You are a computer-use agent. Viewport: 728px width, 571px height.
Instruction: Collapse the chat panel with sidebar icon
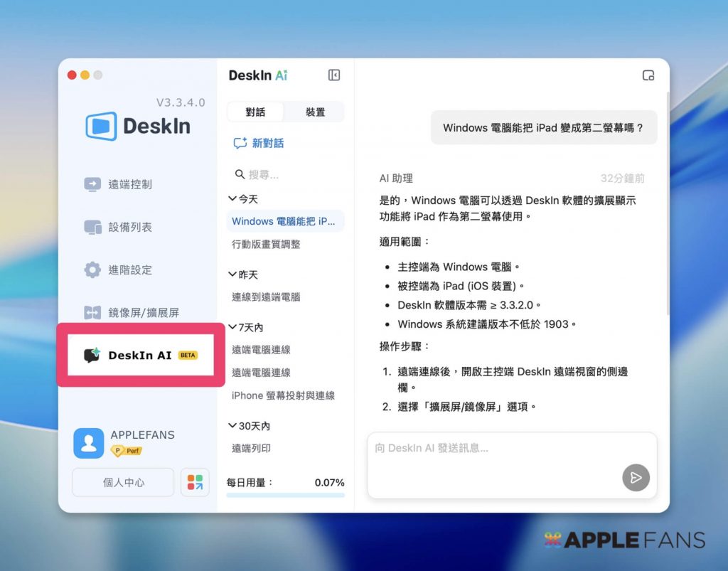tap(334, 75)
